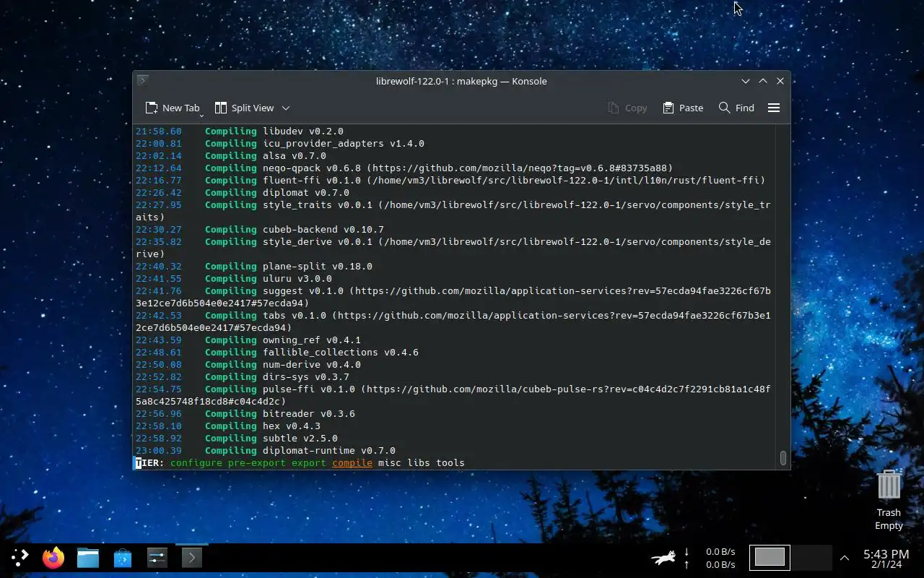Screen dimensions: 924x578
Task: Click the Konsole taskbar entry
Action: pos(192,557)
